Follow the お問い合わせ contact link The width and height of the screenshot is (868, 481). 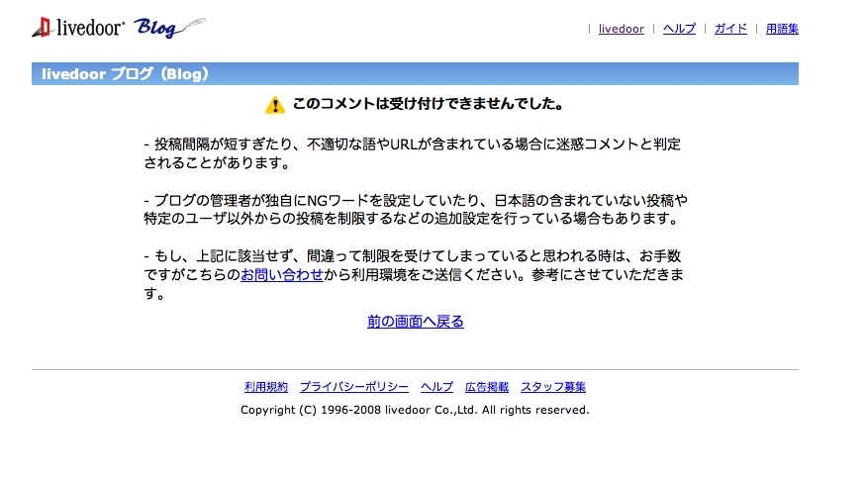pos(282,274)
